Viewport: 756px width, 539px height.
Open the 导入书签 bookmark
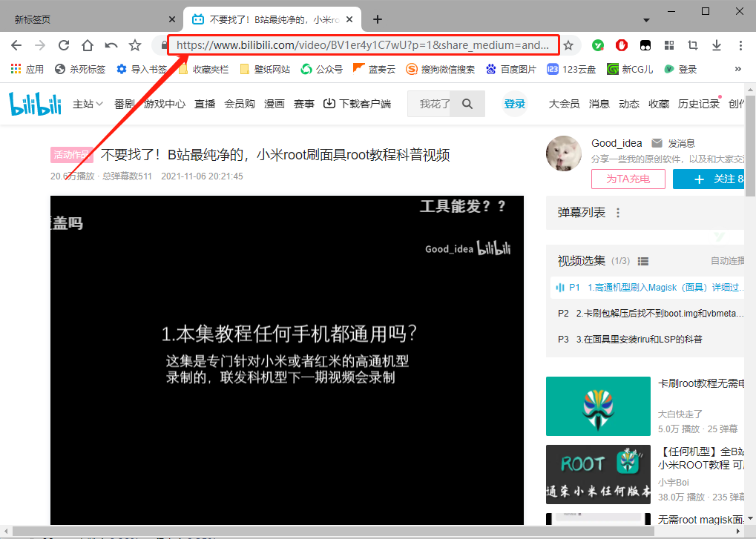(141, 70)
